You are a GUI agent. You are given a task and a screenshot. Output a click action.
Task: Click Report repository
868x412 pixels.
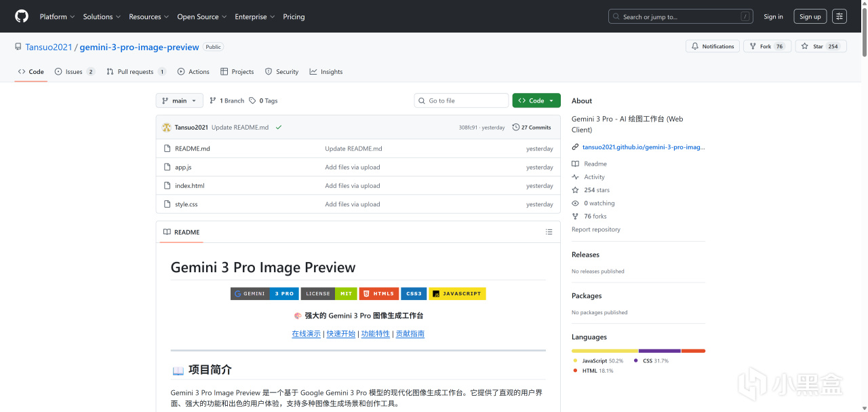(x=596, y=229)
